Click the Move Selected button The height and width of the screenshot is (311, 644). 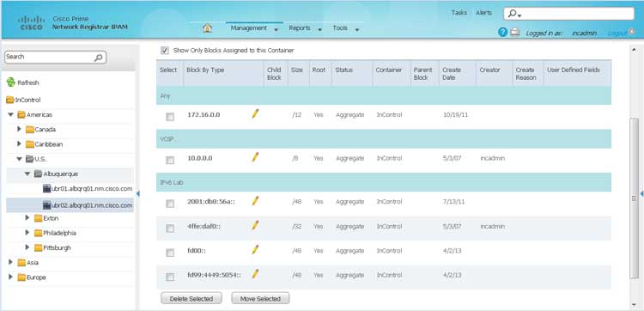(260, 299)
